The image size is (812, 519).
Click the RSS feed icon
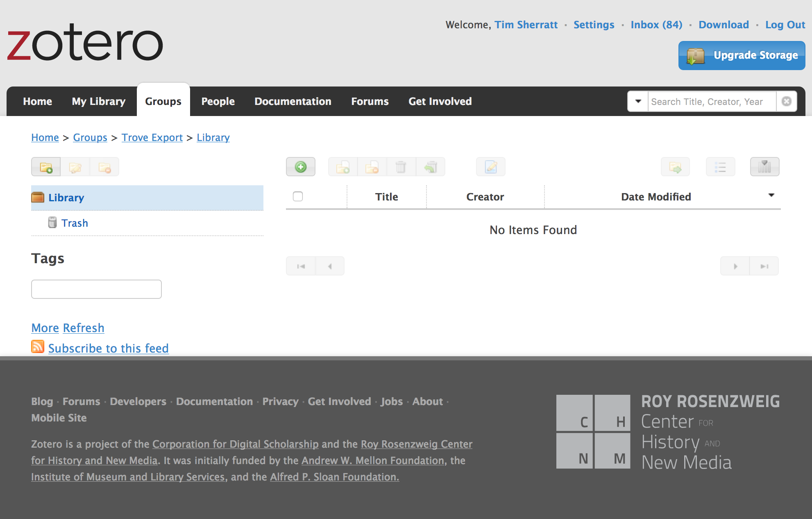[38, 347]
